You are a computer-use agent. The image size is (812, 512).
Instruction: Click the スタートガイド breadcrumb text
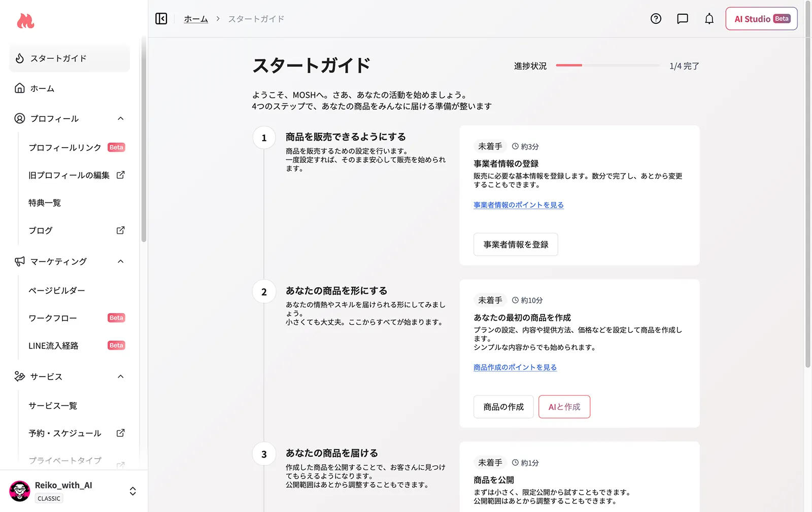tap(256, 19)
